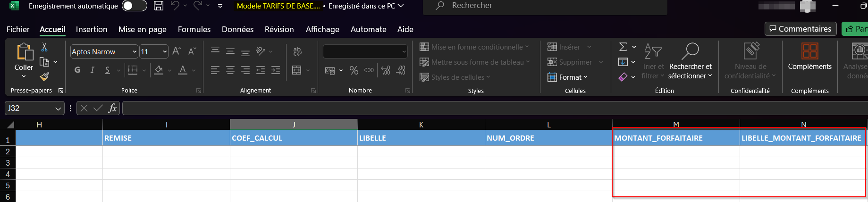Click the Save floppy disk icon
This screenshot has height=202, width=868.
159,6
